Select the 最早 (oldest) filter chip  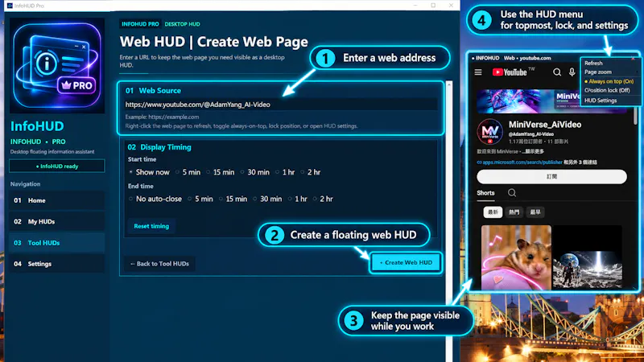535,212
